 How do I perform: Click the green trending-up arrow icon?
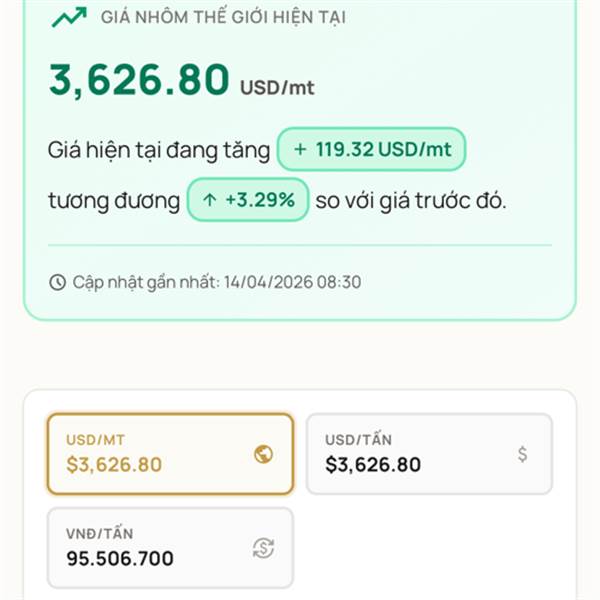pos(68,17)
